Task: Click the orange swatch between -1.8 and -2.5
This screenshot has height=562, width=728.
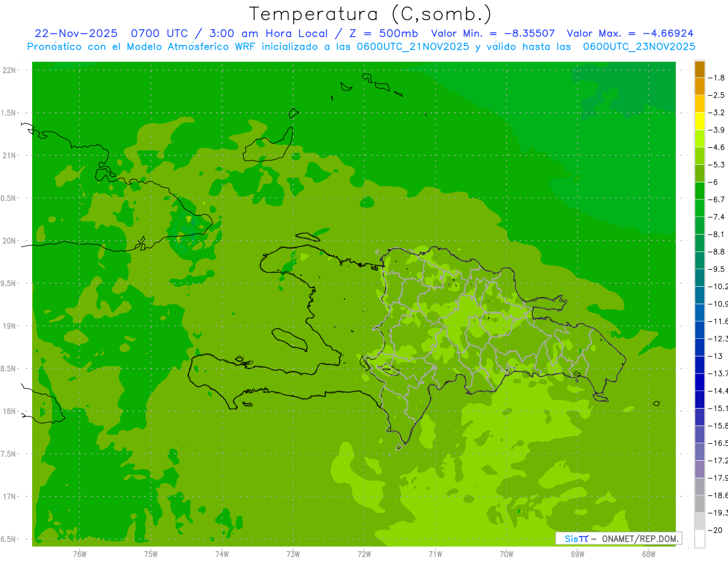Action: pos(699,87)
